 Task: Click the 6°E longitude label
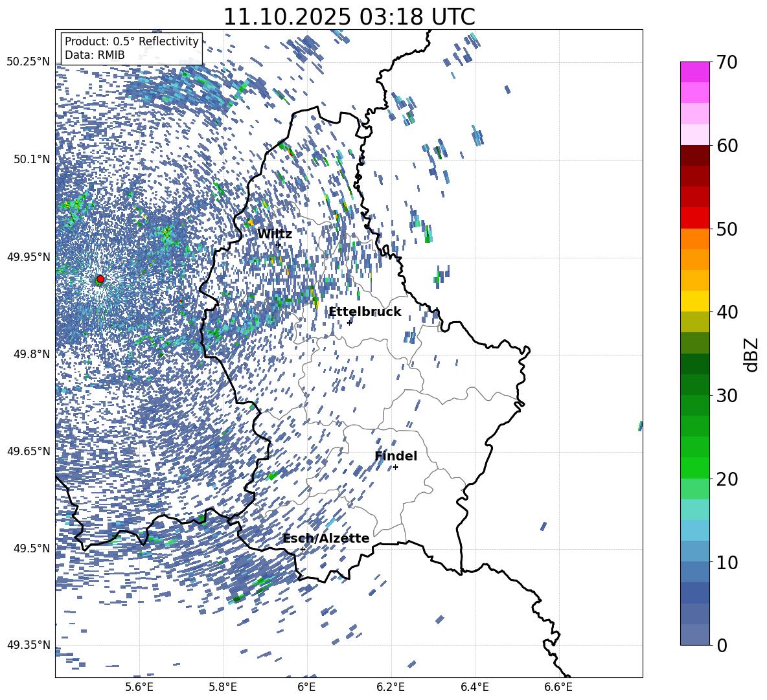(x=306, y=687)
